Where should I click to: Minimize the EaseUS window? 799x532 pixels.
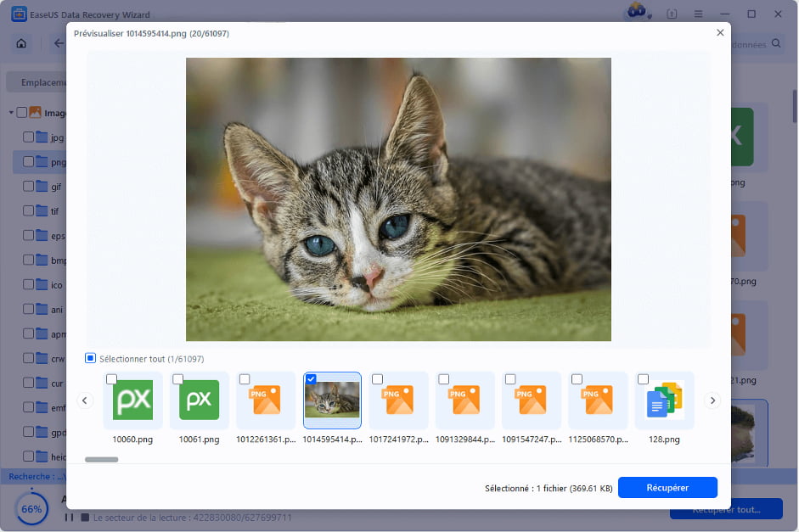click(724, 14)
